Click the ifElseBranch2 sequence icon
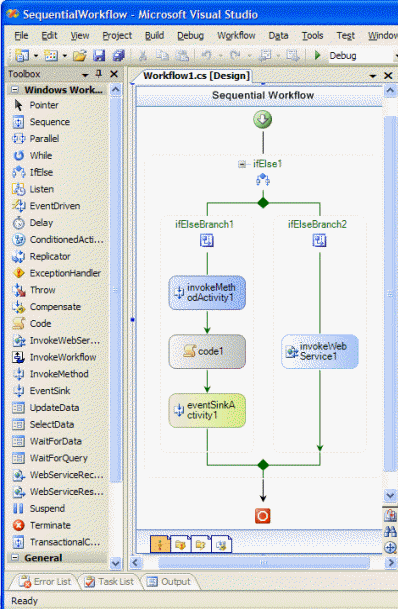The image size is (398, 609). tap(319, 240)
